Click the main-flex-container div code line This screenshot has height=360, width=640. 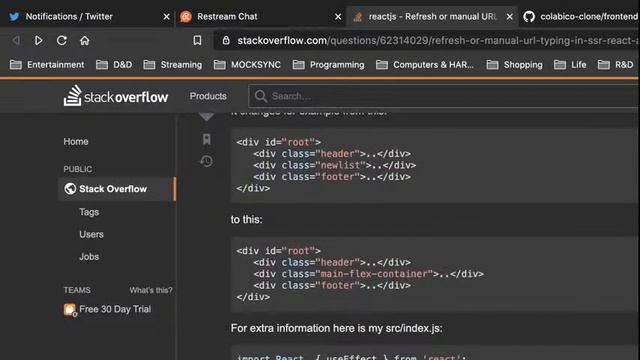[368, 274]
